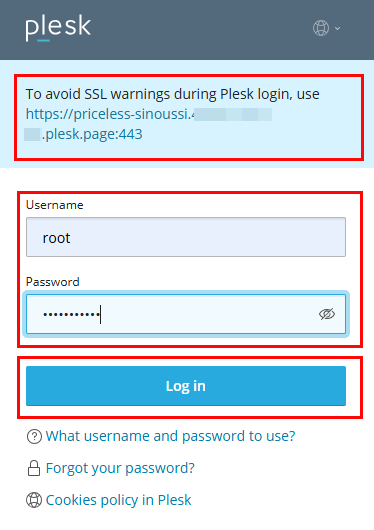Expand the language selector chevron

tap(337, 28)
